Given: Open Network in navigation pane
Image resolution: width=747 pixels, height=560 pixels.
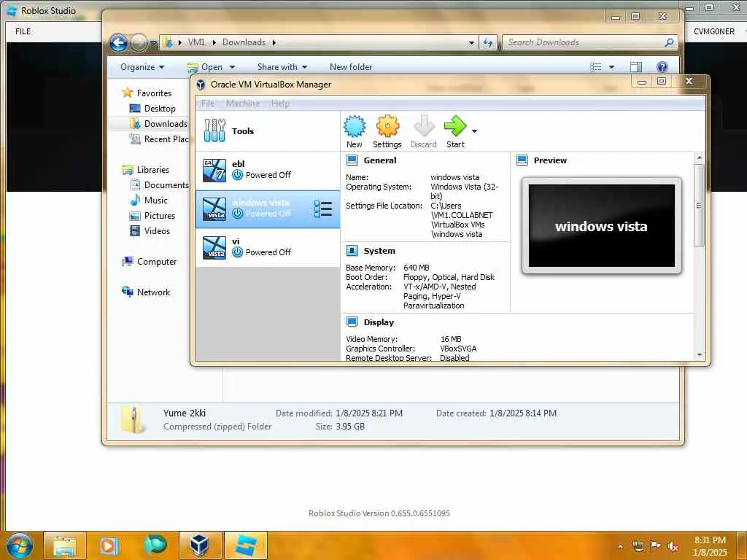Looking at the screenshot, I should 146,292.
